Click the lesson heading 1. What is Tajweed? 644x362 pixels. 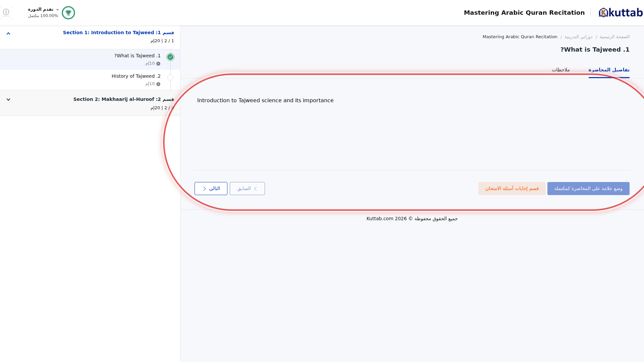click(x=595, y=50)
